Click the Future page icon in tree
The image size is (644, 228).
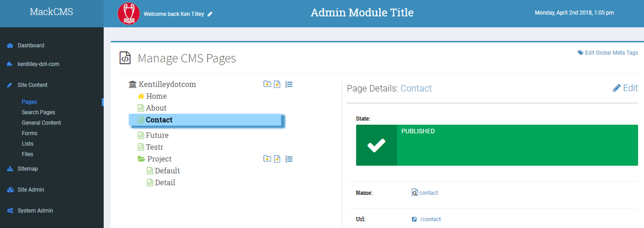[x=141, y=135]
